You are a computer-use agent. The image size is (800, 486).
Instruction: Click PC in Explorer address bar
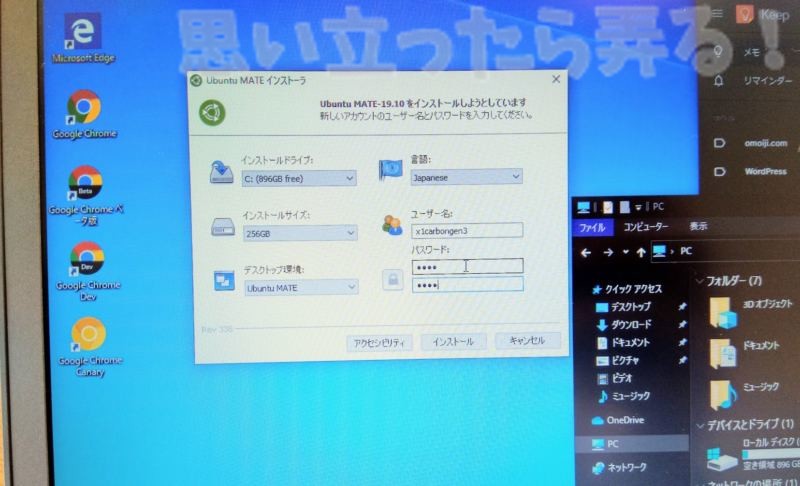click(x=686, y=251)
